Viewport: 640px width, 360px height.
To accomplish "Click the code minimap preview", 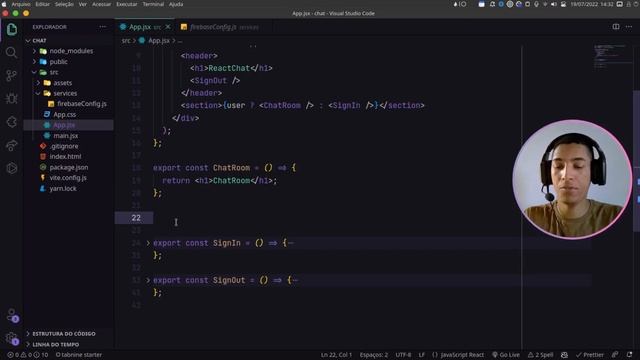I will pyautogui.click(x=611, y=57).
